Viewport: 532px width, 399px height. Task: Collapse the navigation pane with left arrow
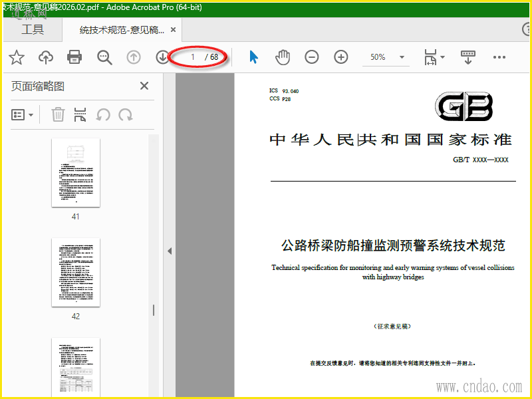pyautogui.click(x=170, y=251)
